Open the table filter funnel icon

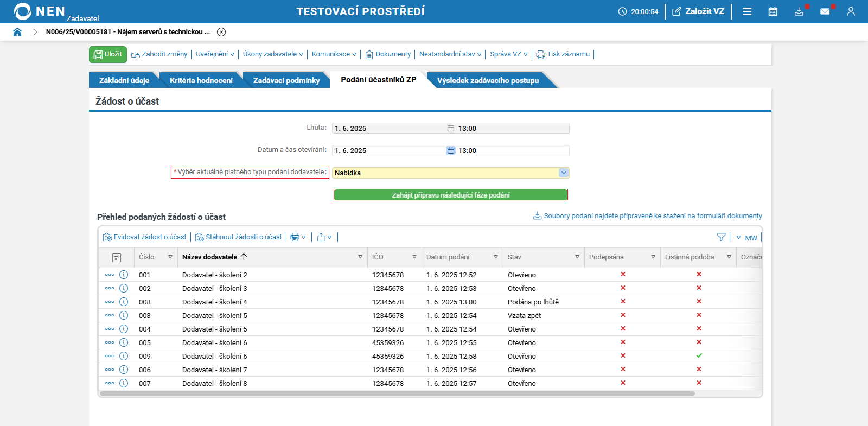[721, 237]
